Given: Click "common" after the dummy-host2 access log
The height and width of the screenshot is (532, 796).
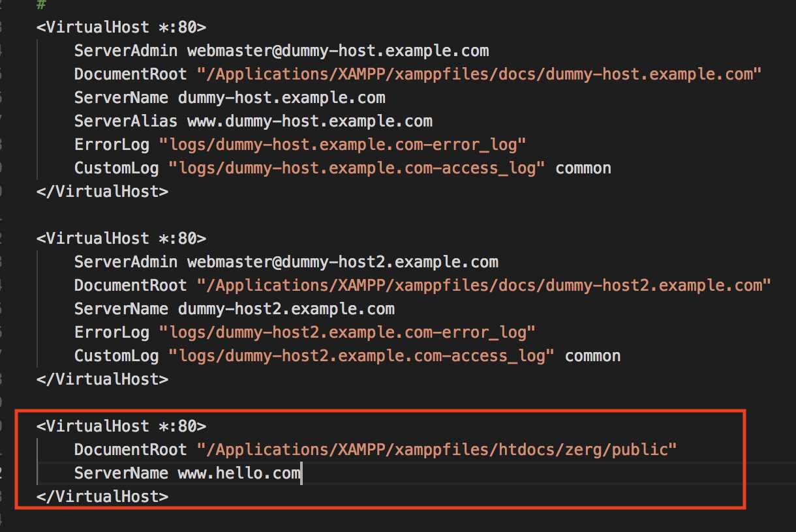Looking at the screenshot, I should [592, 356].
